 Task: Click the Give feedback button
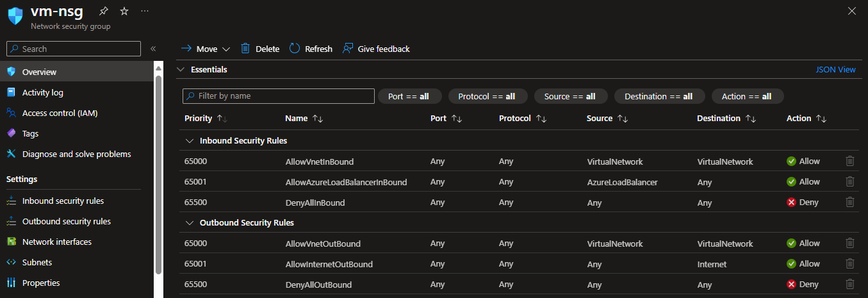coord(377,49)
